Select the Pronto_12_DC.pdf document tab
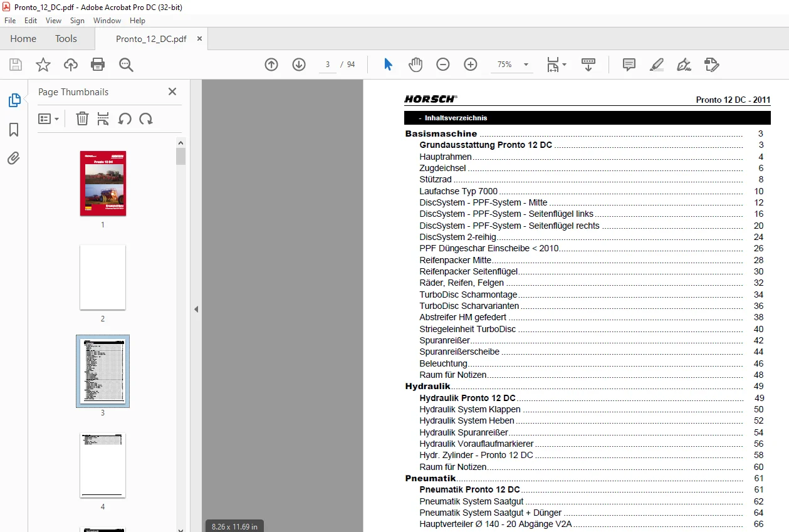 coord(151,39)
